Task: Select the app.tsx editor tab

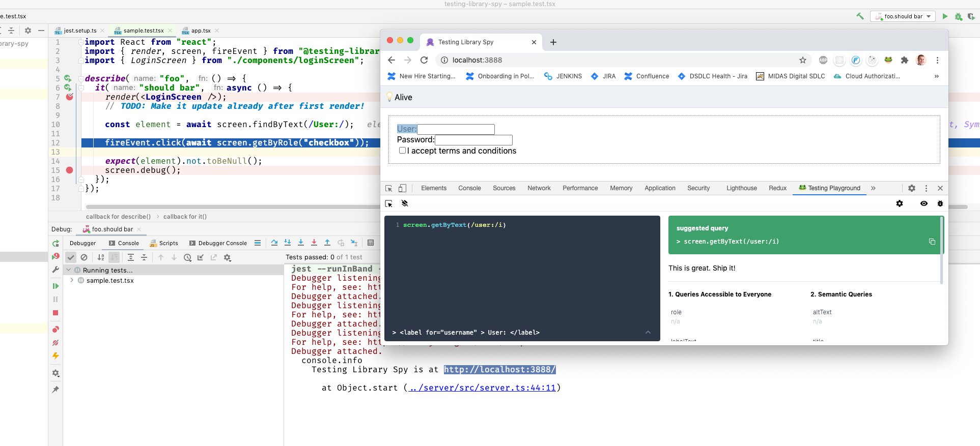Action: click(x=197, y=31)
